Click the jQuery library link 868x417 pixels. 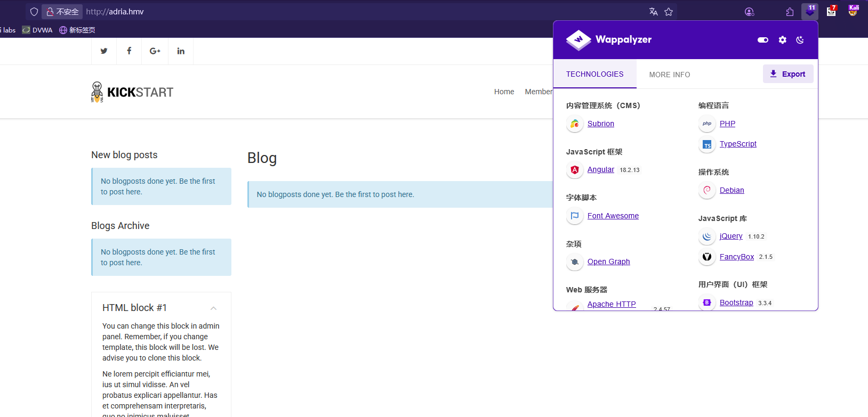pyautogui.click(x=730, y=236)
